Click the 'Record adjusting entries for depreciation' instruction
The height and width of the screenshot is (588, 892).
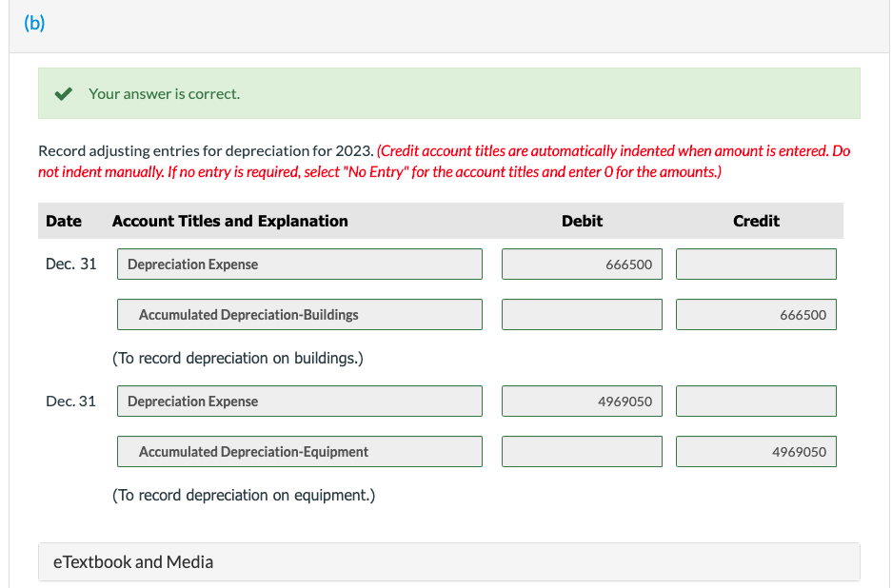pyautogui.click(x=206, y=150)
